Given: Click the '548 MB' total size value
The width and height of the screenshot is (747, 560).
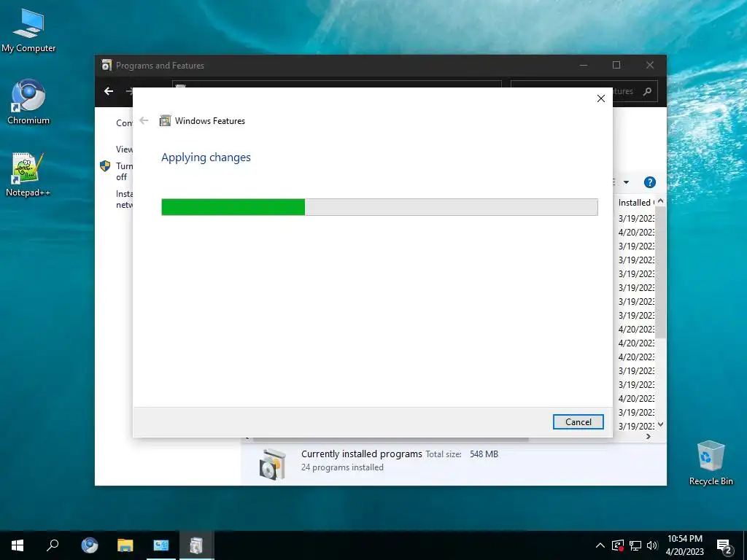Looking at the screenshot, I should [484, 454].
